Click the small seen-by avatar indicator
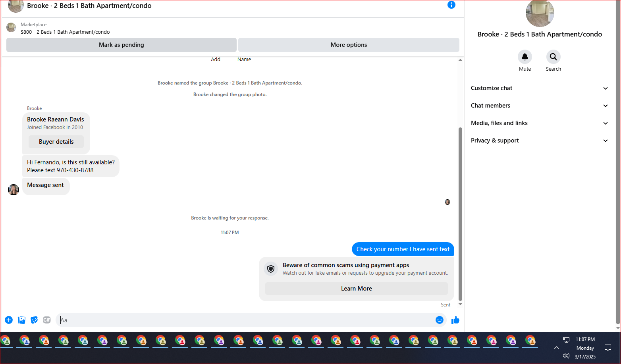 click(x=447, y=202)
